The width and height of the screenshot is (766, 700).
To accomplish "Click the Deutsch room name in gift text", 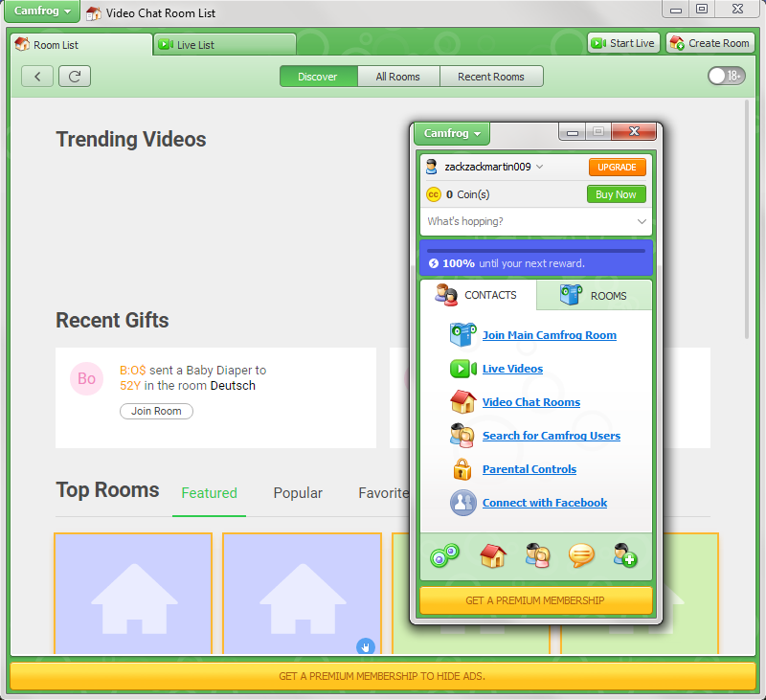I will (x=233, y=386).
